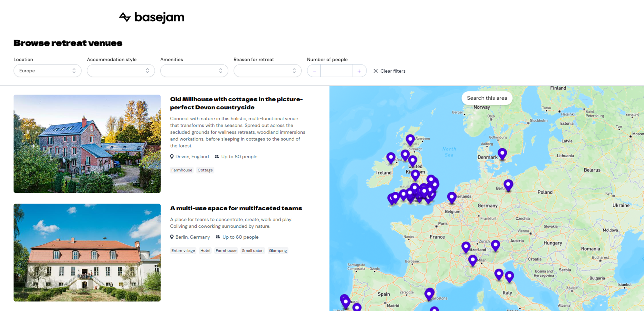Click the Number of people input field
Image resolution: width=644 pixels, height=311 pixels.
coord(336,71)
